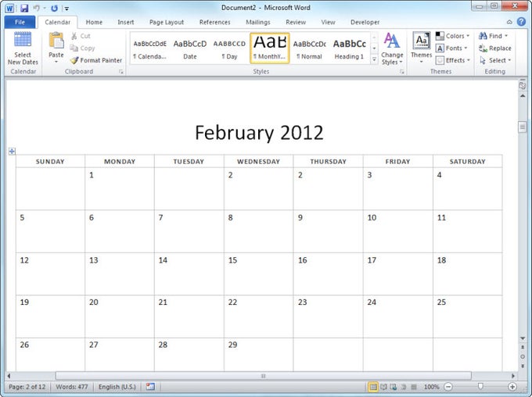Apply the Day style
532x397 pixels.
(x=229, y=48)
